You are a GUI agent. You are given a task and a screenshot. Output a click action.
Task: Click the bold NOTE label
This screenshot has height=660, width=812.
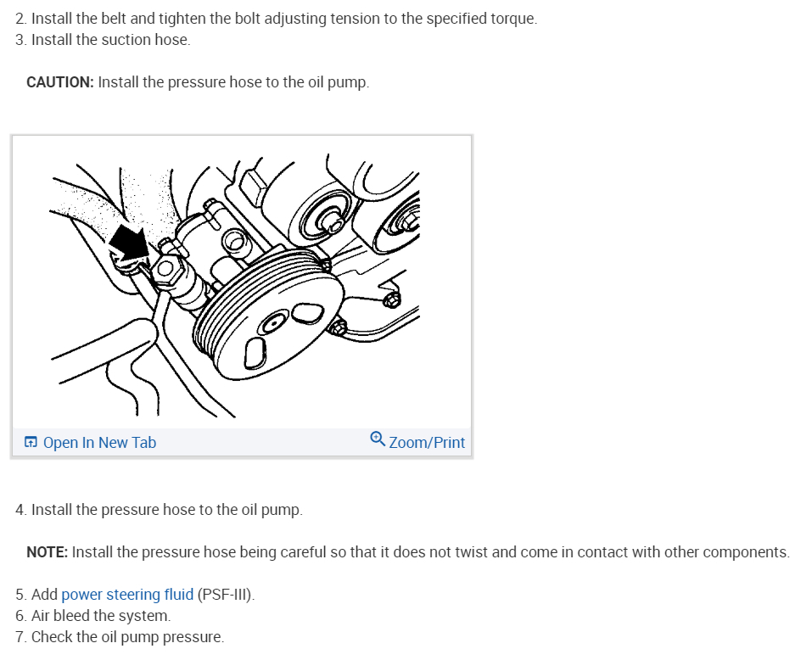48,552
